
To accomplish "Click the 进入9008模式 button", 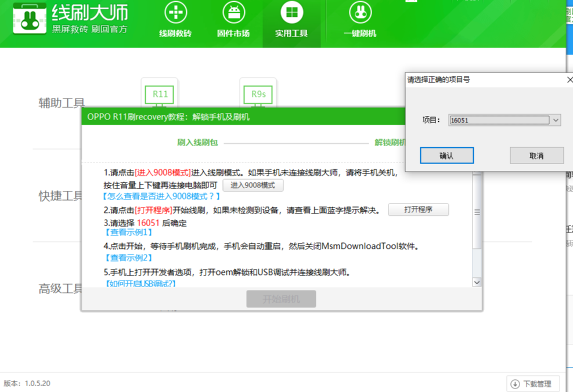I will 253,186.
